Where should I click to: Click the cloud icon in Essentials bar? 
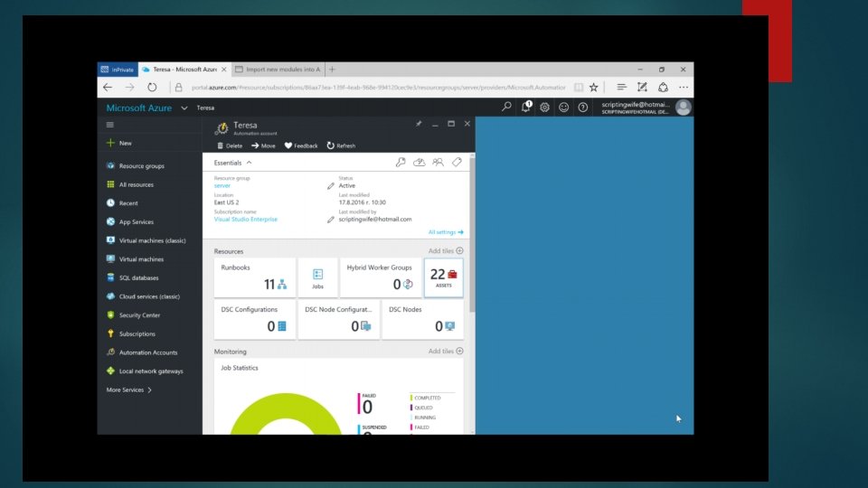point(419,162)
